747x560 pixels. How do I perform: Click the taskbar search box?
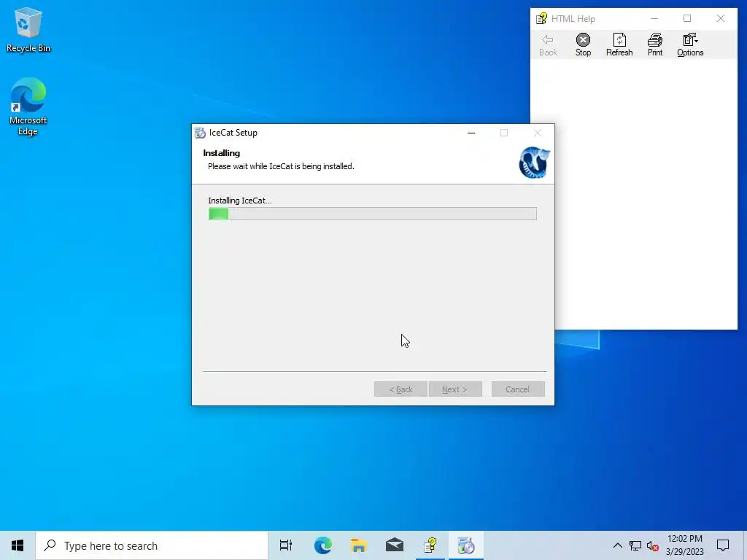click(152, 545)
